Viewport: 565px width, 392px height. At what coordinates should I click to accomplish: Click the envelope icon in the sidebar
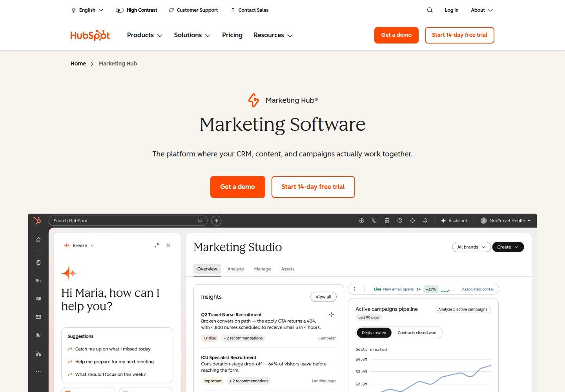point(38,317)
